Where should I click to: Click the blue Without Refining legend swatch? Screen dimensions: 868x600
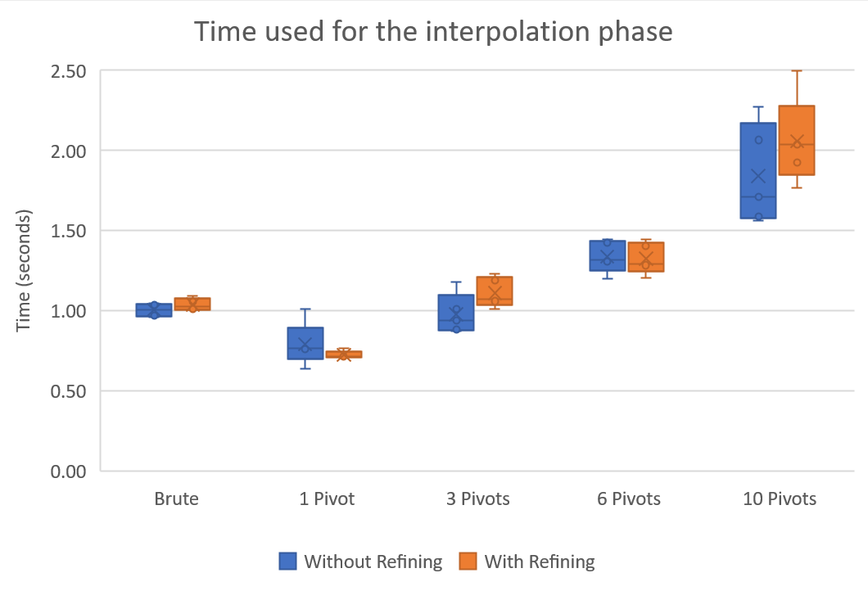pyautogui.click(x=287, y=562)
